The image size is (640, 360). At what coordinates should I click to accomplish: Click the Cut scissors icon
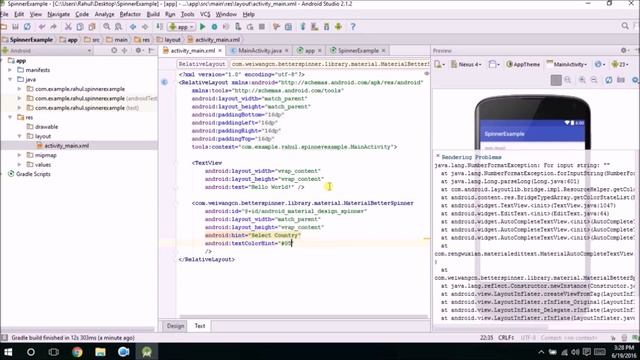(x=68, y=27)
